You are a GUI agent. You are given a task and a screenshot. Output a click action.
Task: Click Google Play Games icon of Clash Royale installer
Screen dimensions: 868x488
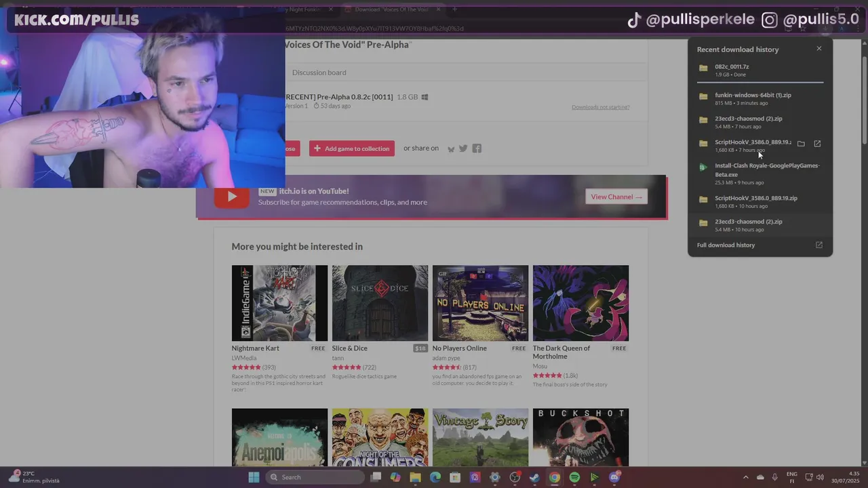pos(703,167)
